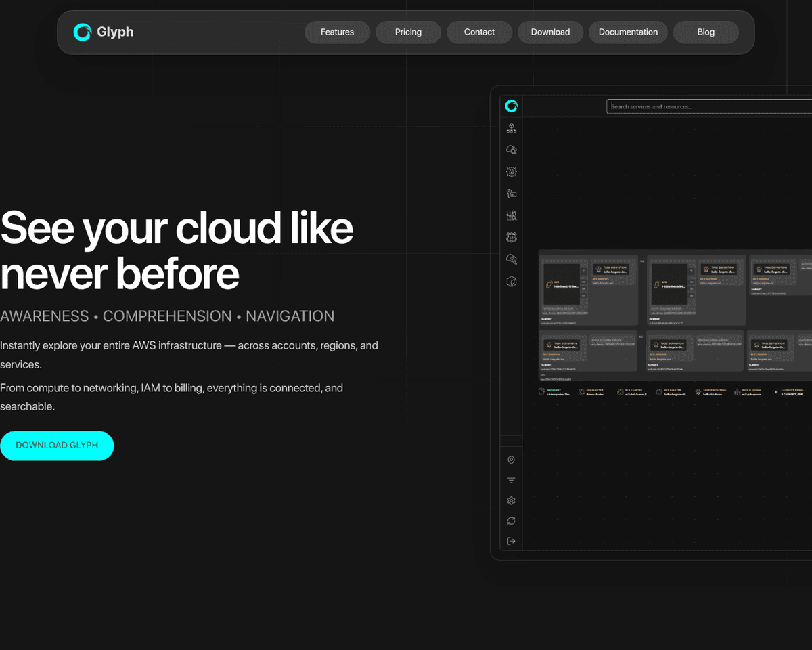
Task: Click the Glyph logo in the app sidebar
Action: point(512,106)
